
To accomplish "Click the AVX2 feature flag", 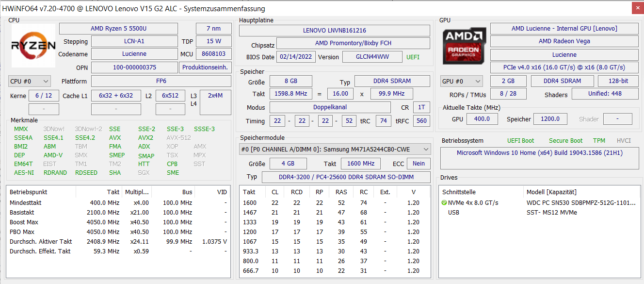I will [x=145, y=137].
